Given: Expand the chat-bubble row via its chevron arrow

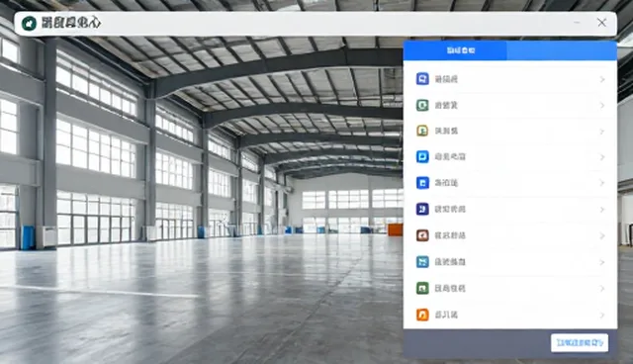Looking at the screenshot, I should pos(602,157).
